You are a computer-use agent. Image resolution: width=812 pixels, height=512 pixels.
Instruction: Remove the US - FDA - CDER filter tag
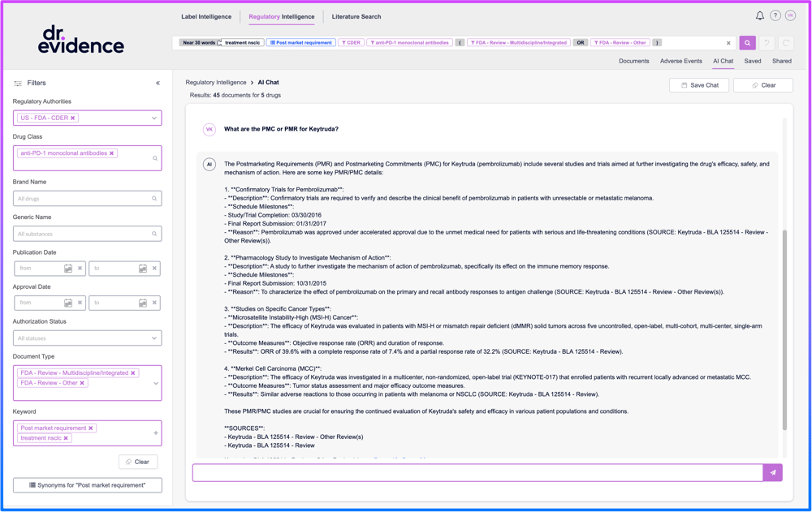click(73, 118)
